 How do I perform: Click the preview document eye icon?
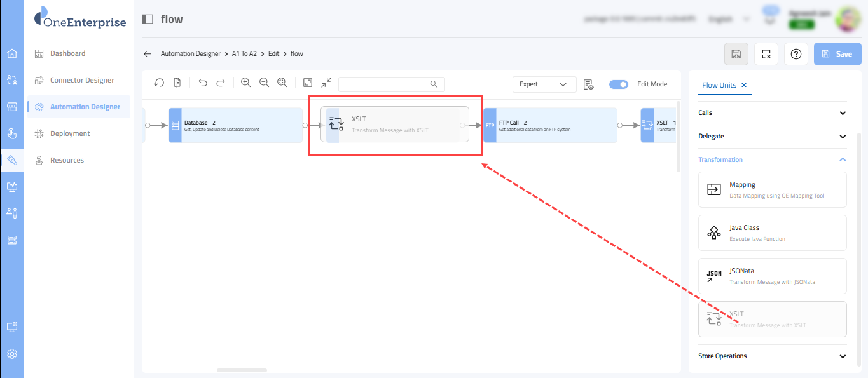(x=588, y=84)
